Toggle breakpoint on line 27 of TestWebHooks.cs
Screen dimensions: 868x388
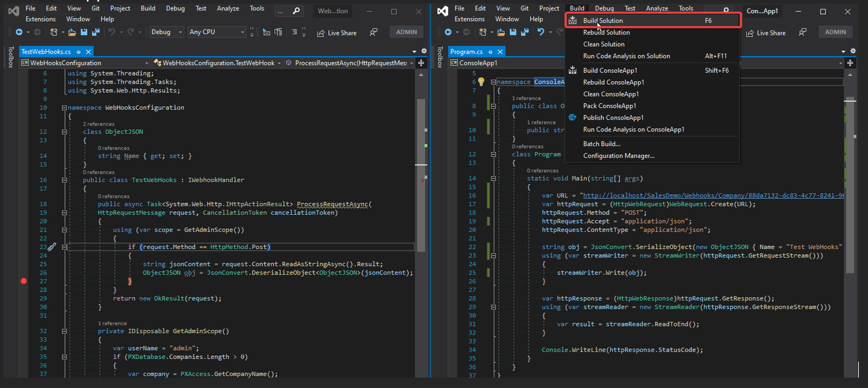24,281
